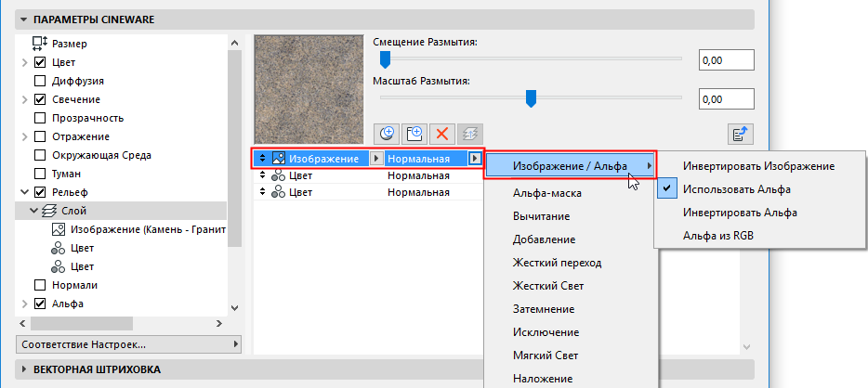
Task: Uncheck Использовать Альфа option
Action: click(x=736, y=189)
